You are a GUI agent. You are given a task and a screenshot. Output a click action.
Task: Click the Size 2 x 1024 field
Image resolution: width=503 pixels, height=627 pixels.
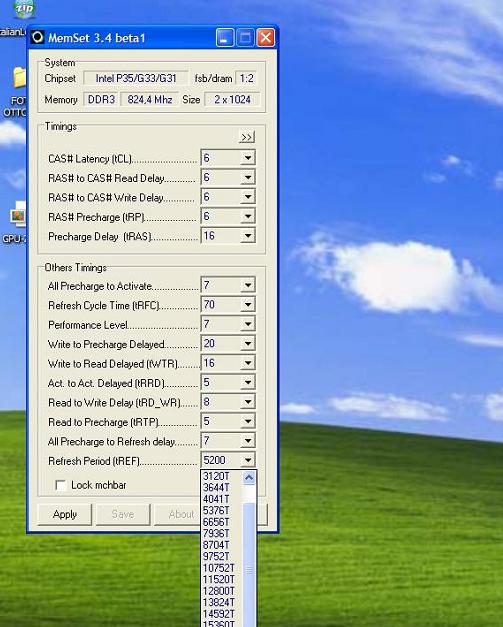click(232, 99)
